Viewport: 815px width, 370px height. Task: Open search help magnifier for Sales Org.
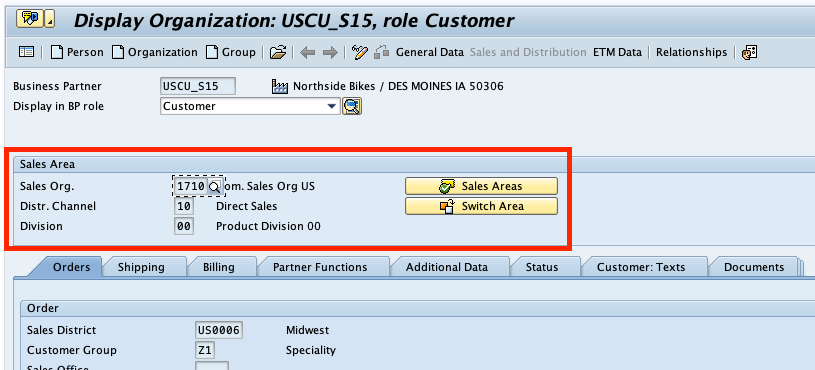pyautogui.click(x=215, y=186)
